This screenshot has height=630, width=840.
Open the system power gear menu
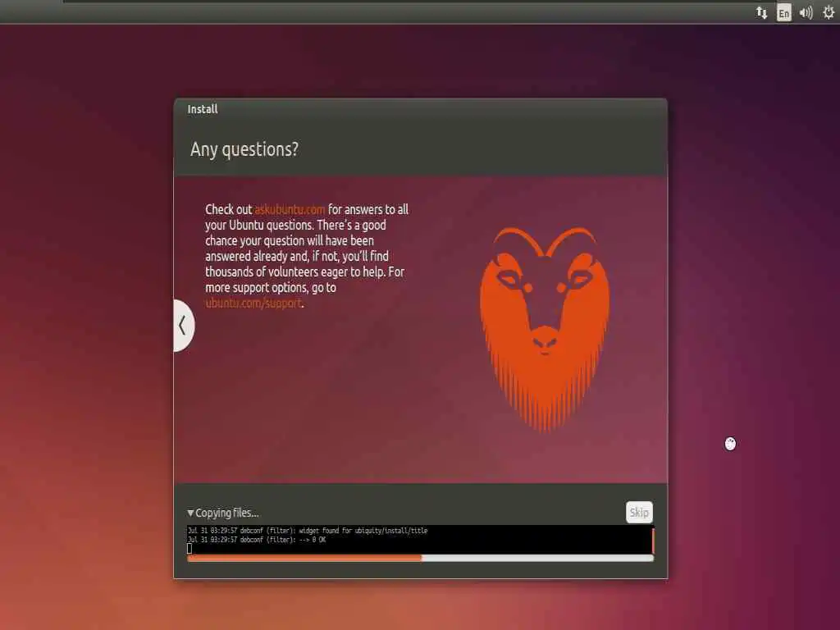(x=829, y=12)
